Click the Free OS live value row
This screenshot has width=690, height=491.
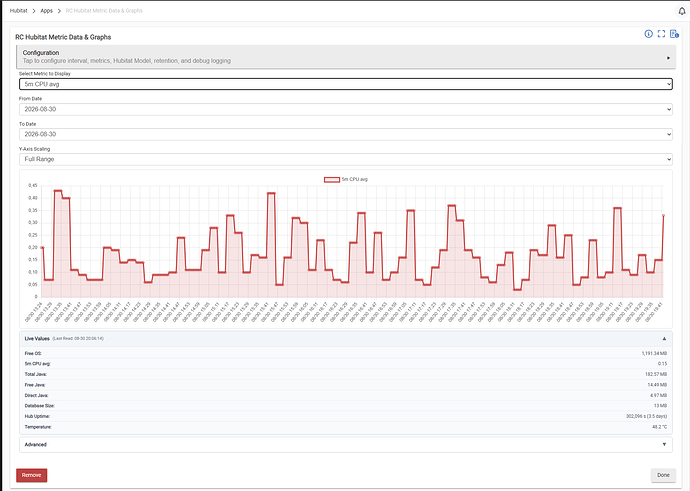coord(346,353)
